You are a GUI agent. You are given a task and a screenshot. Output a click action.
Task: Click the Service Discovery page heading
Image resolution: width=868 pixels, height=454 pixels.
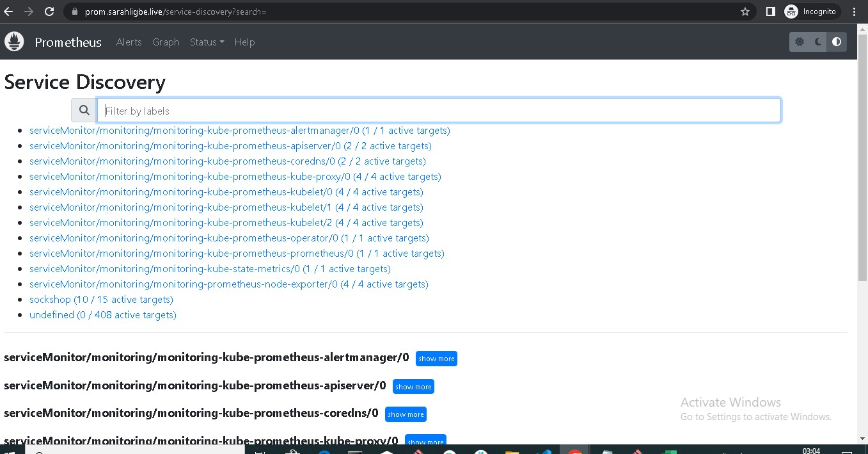click(x=85, y=82)
